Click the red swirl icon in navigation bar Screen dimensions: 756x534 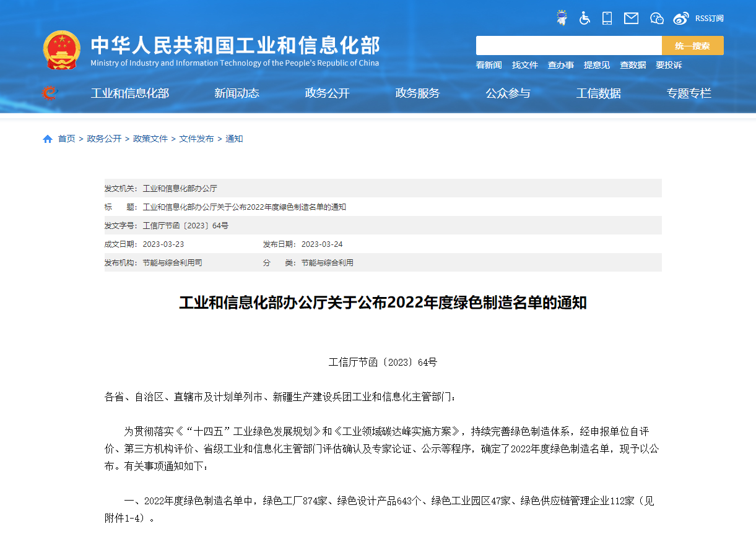50,93
